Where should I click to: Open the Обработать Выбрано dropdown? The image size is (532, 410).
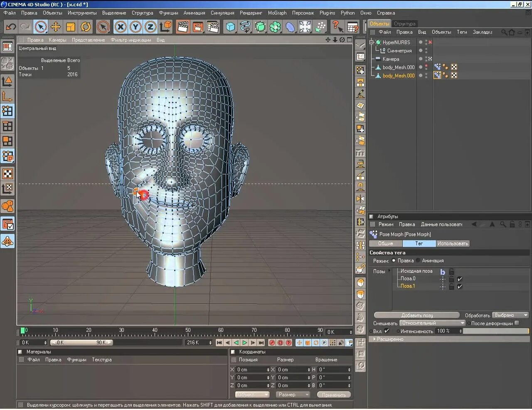(x=510, y=315)
